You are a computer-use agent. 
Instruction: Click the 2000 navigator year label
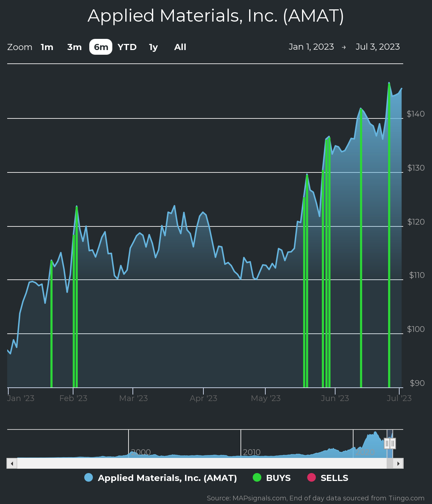pyautogui.click(x=141, y=452)
